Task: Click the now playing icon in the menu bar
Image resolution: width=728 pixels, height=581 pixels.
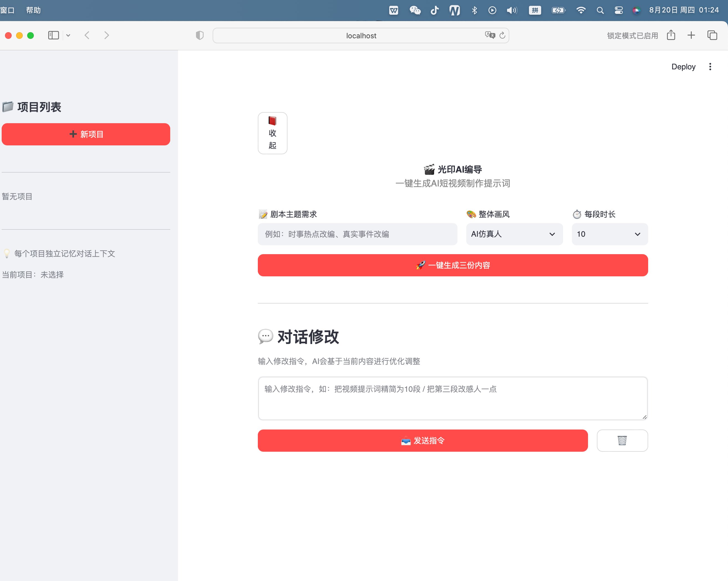Action: [492, 11]
